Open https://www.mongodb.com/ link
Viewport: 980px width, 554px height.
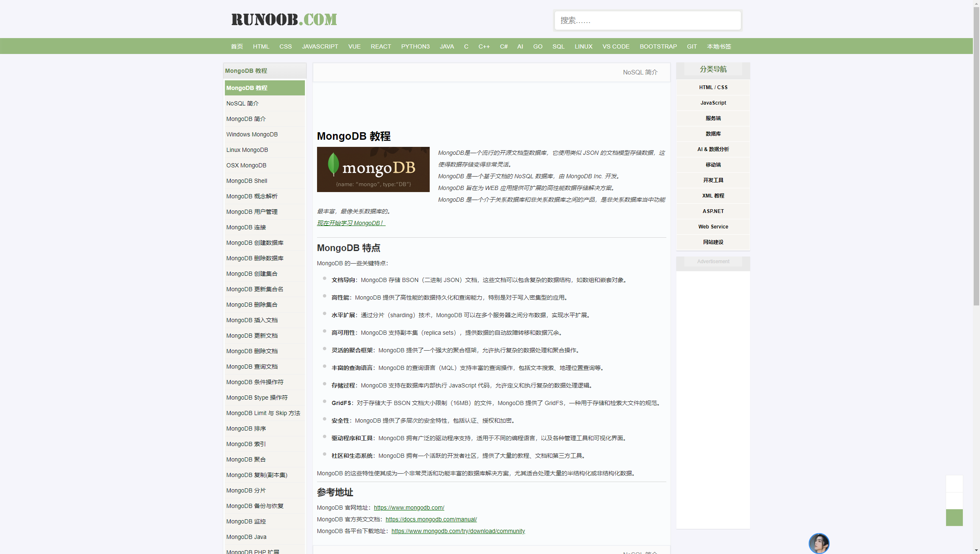[409, 508]
